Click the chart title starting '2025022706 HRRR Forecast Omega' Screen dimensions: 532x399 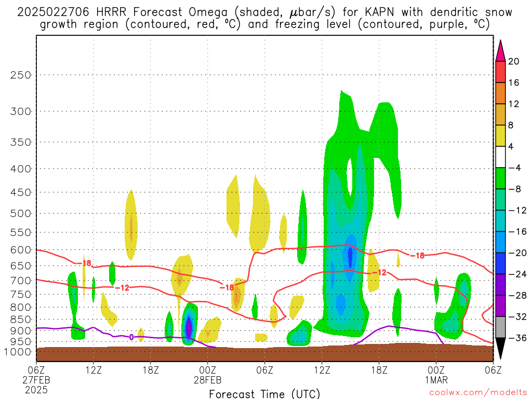click(264, 12)
